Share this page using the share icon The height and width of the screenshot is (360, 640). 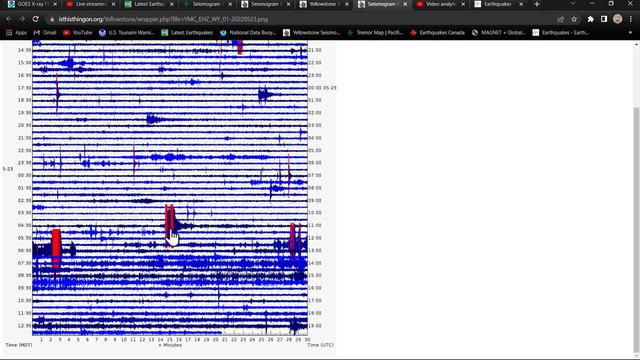point(560,19)
